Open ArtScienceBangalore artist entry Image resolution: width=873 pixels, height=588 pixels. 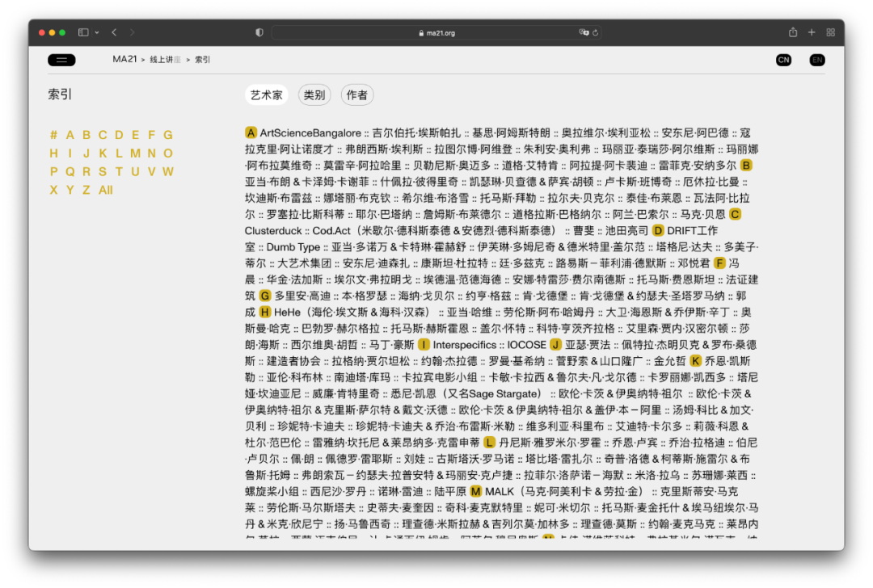point(310,133)
